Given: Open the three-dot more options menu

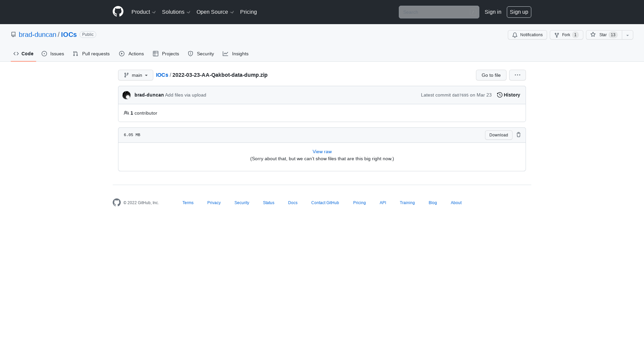Looking at the screenshot, I should tap(518, 75).
